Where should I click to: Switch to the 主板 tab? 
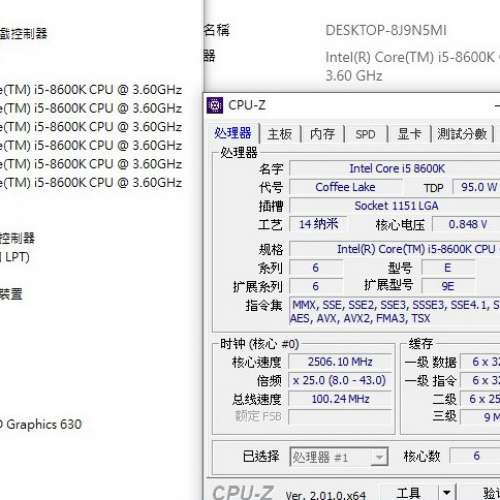click(280, 134)
